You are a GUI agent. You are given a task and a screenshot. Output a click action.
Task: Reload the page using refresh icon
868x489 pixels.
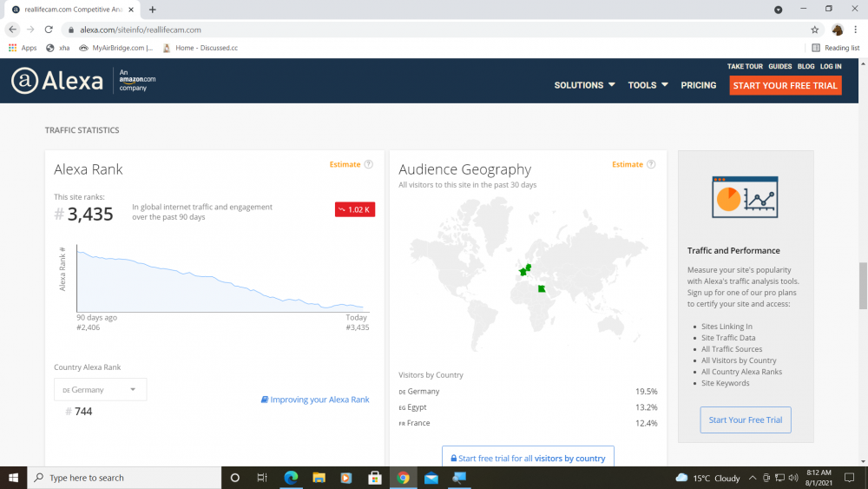pyautogui.click(x=49, y=29)
